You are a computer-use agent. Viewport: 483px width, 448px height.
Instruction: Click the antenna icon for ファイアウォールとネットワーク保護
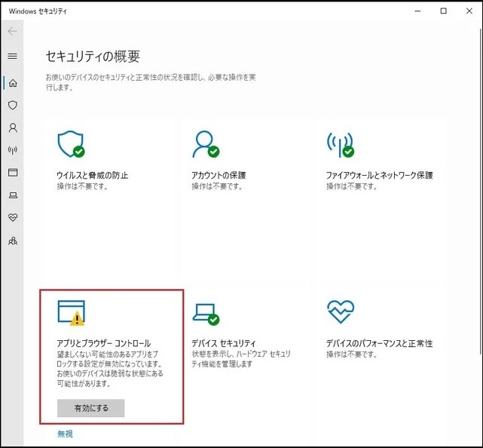[x=341, y=145]
